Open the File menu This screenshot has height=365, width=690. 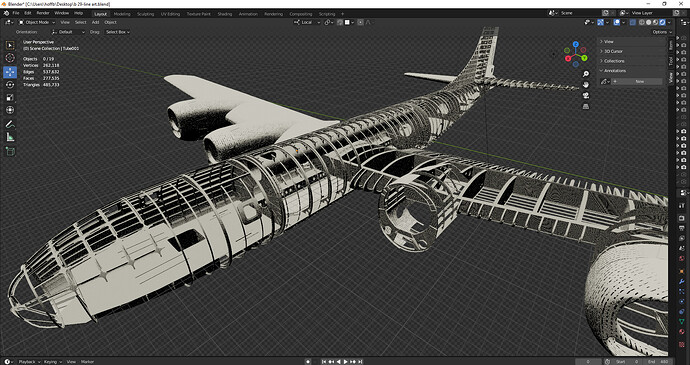coord(16,13)
